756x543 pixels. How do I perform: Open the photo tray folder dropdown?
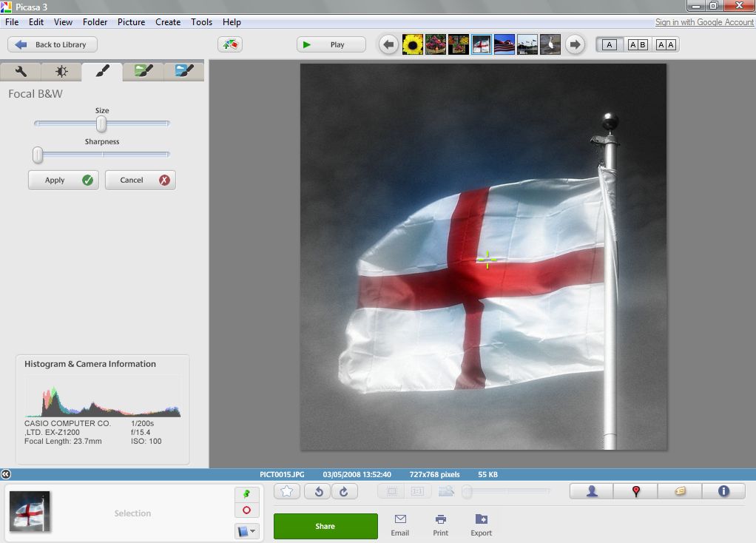tap(247, 530)
